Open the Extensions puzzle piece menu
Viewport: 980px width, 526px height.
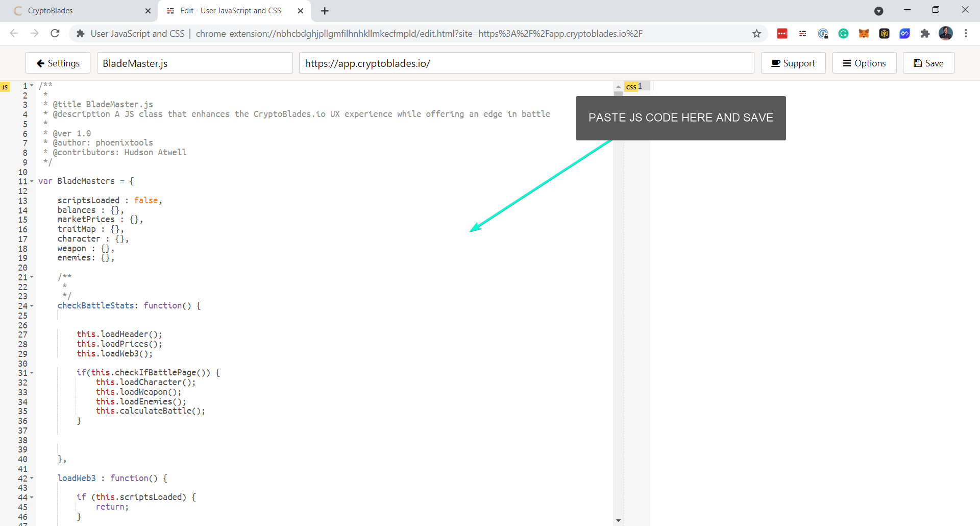click(x=925, y=34)
